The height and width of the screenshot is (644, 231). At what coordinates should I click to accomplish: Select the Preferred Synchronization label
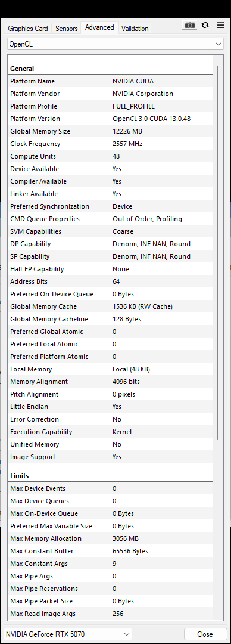click(x=49, y=206)
